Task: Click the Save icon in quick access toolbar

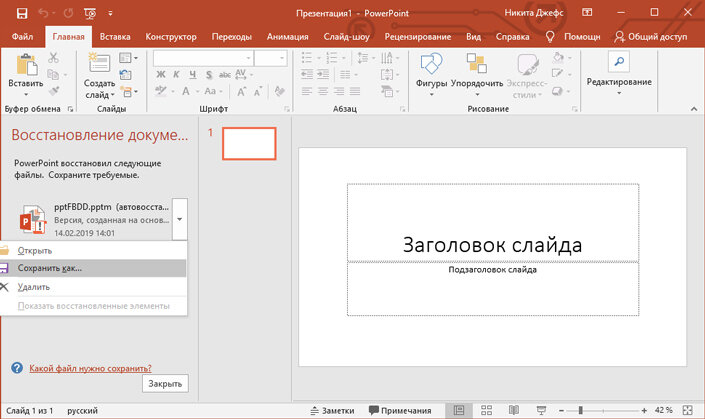Action: (22, 13)
